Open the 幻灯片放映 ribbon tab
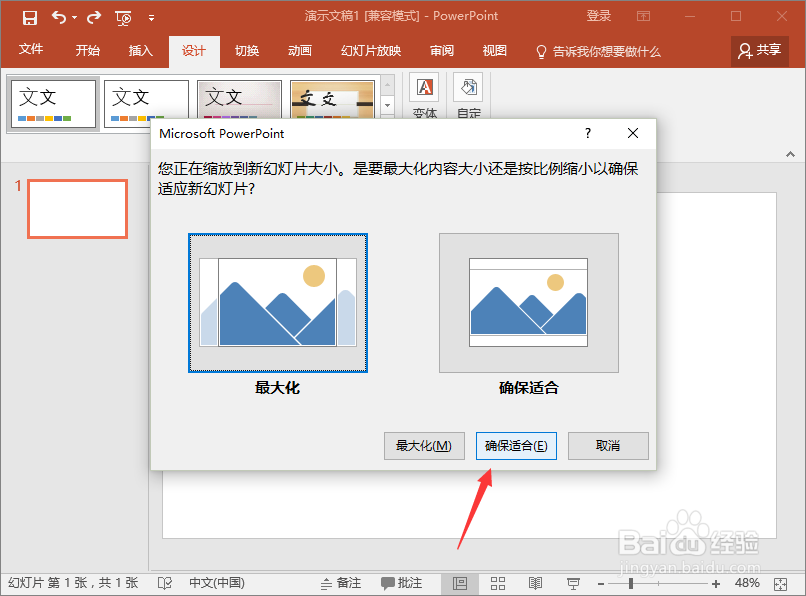This screenshot has width=806, height=596. point(371,50)
